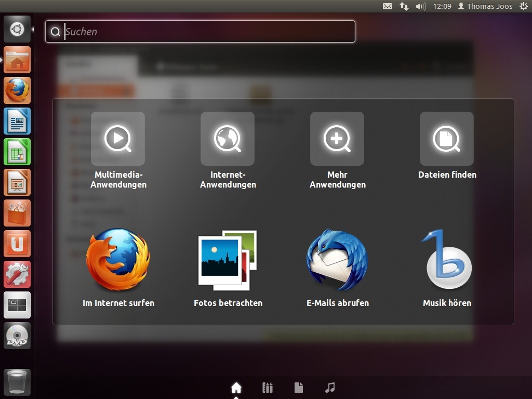This screenshot has height=399, width=532.
Task: Switch to the Dash home lens tab
Action: tap(236, 388)
